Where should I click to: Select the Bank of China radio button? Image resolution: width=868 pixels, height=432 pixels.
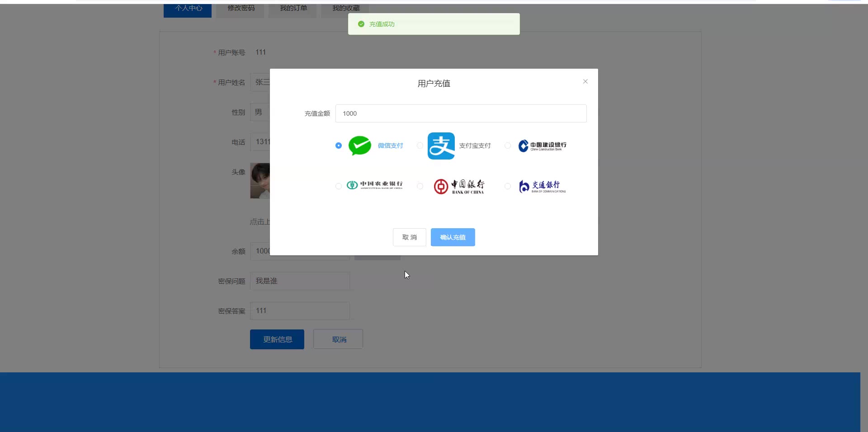point(420,186)
